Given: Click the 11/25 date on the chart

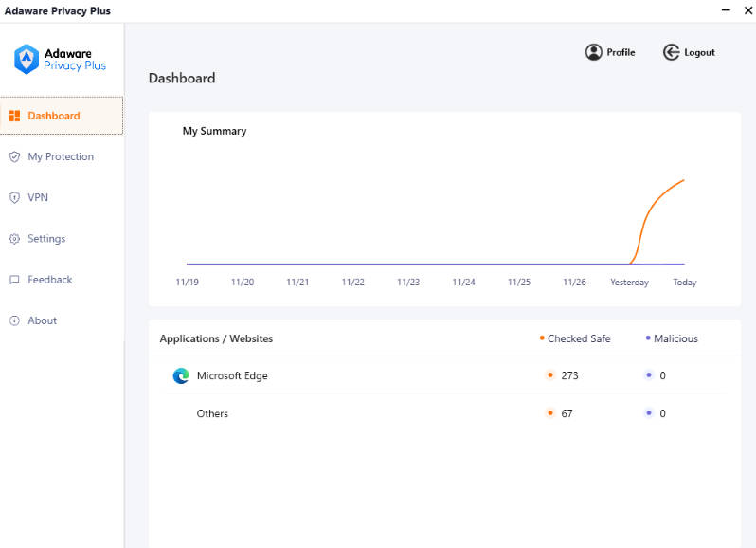Looking at the screenshot, I should (519, 283).
